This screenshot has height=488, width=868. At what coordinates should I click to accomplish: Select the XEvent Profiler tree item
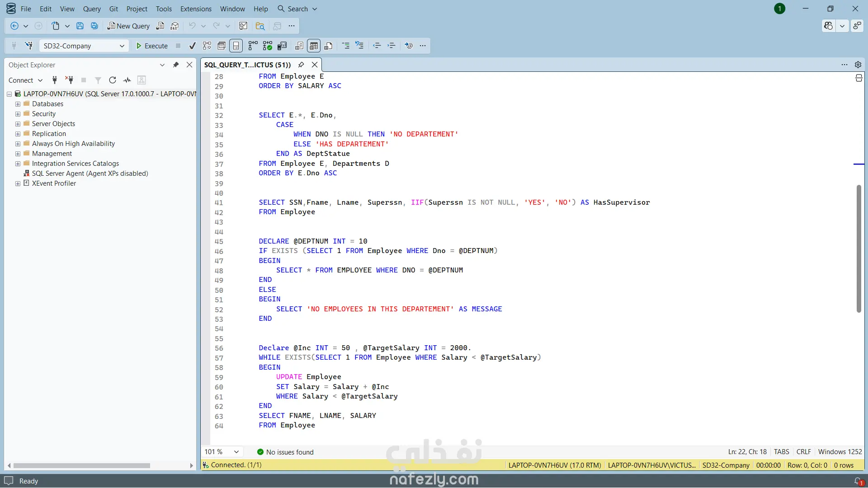(54, 183)
